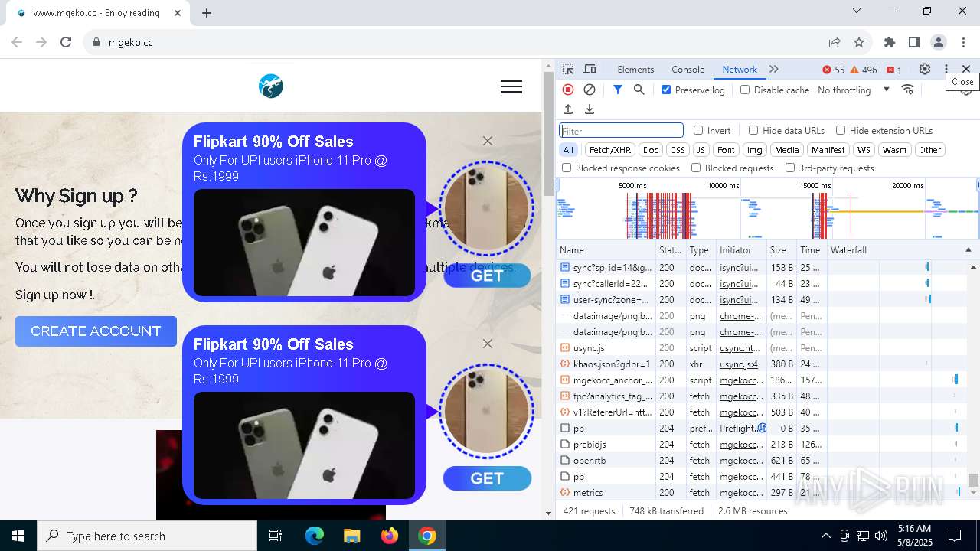Viewport: 980px width, 551px height.
Task: Sort requests by Name column header
Action: point(606,250)
